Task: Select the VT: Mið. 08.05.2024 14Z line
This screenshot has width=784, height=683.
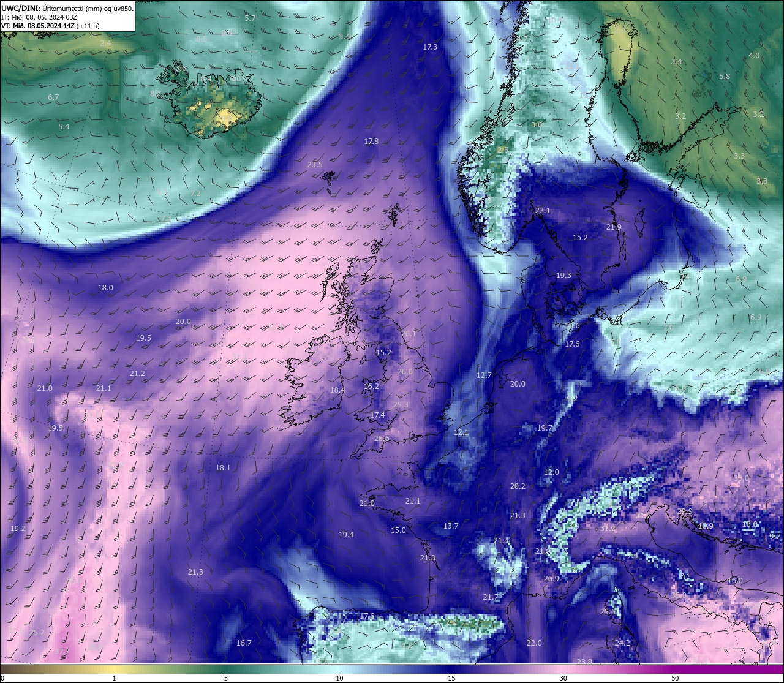Action: pos(50,26)
